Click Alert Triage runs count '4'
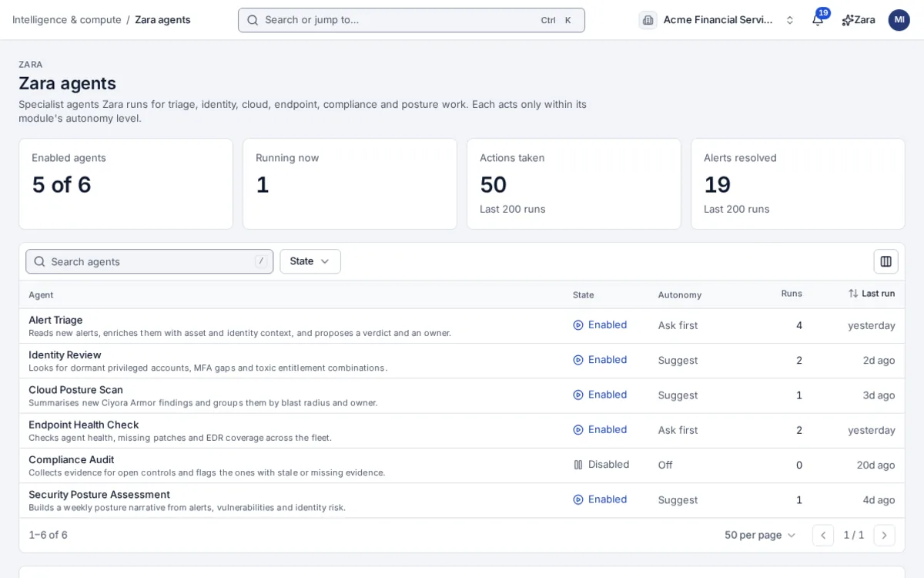The image size is (924, 578). click(799, 325)
